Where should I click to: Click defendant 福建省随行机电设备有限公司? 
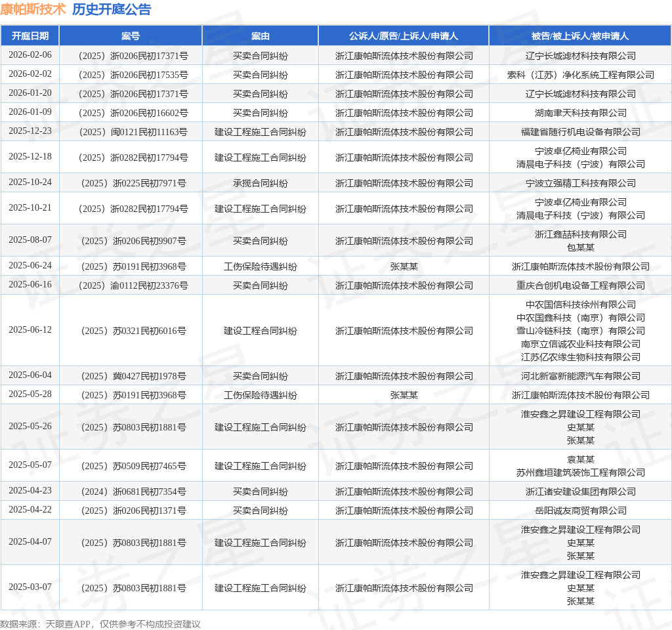pos(580,132)
